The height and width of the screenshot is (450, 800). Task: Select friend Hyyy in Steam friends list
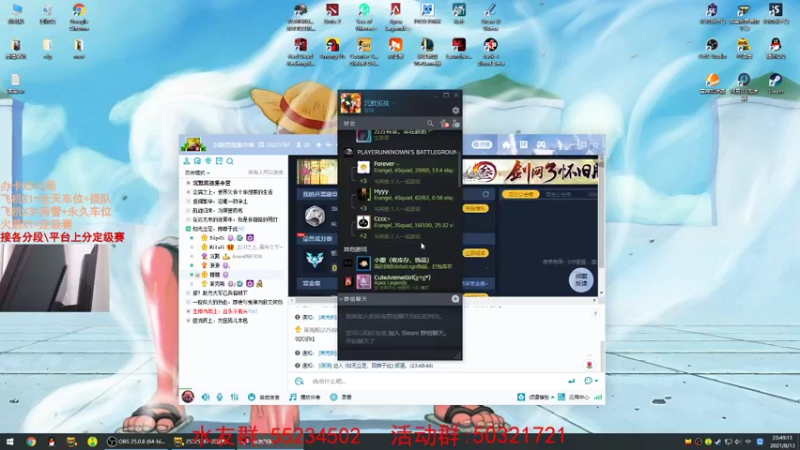point(404,195)
